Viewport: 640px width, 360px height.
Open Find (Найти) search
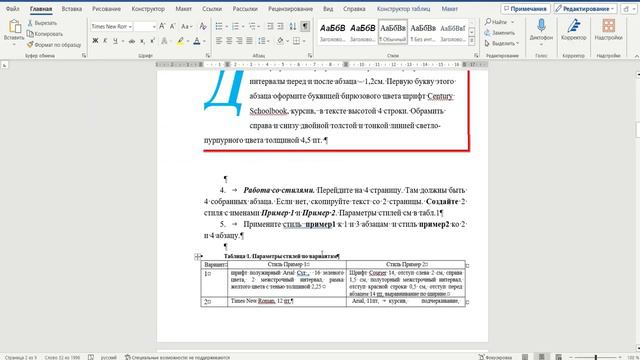click(496, 22)
